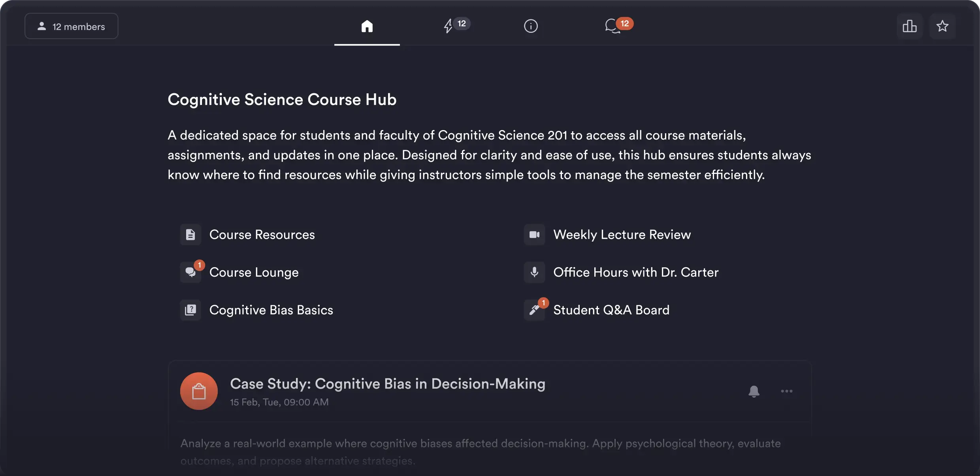This screenshot has height=476, width=980.
Task: Show the 12 members list
Action: tap(71, 26)
